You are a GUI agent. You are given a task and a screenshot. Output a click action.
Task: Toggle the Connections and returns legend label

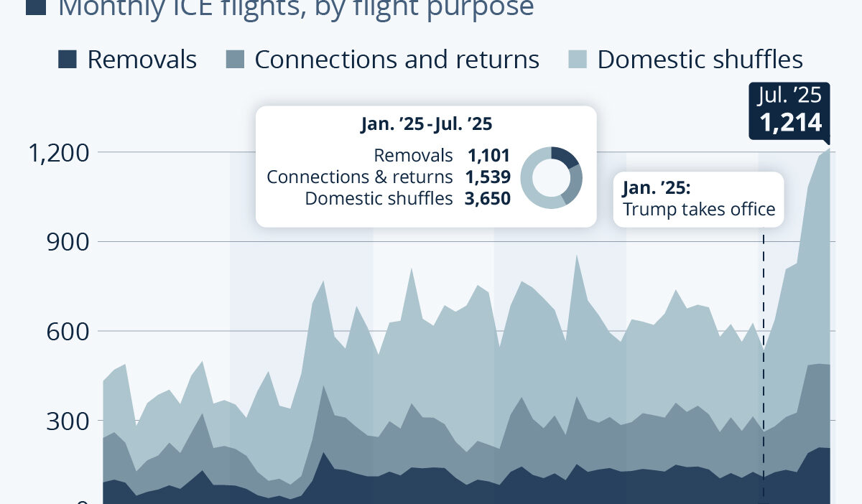(x=397, y=60)
